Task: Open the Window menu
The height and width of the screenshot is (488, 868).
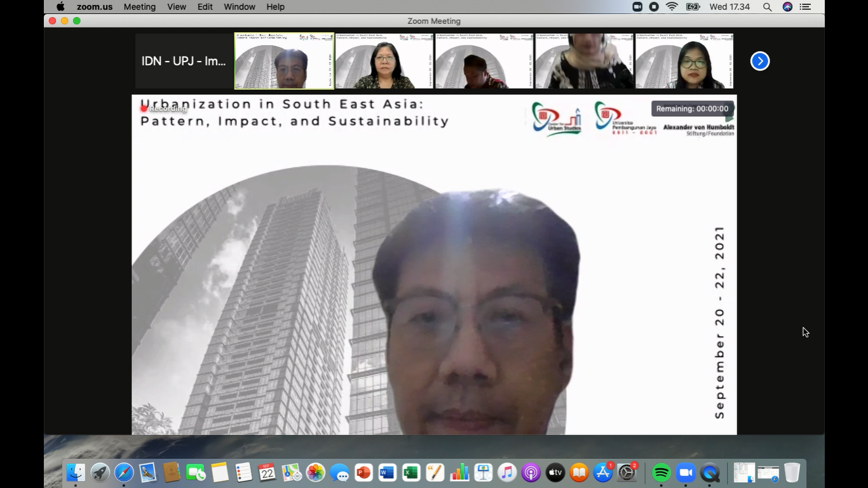Action: tap(240, 6)
